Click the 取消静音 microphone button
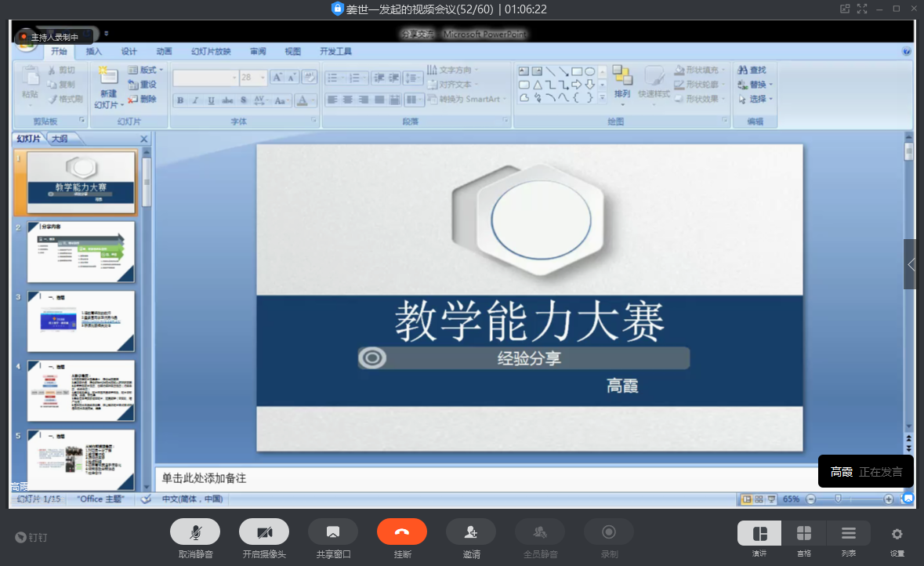This screenshot has width=924, height=566. (x=194, y=532)
